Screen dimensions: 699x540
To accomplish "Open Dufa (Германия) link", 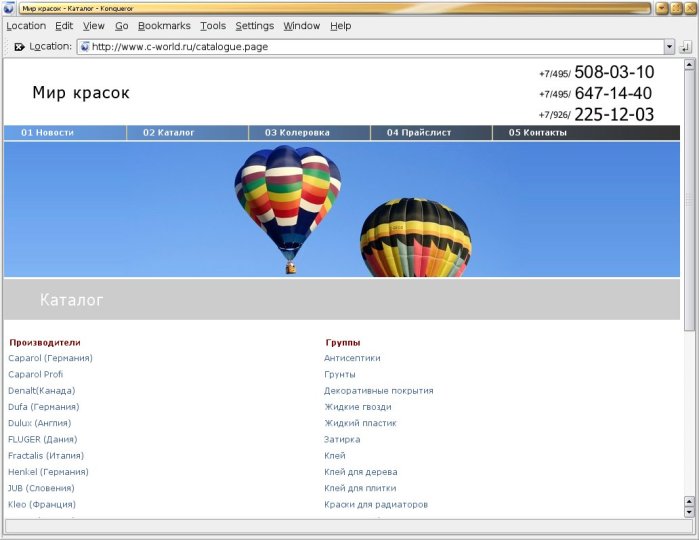I will coord(44,407).
